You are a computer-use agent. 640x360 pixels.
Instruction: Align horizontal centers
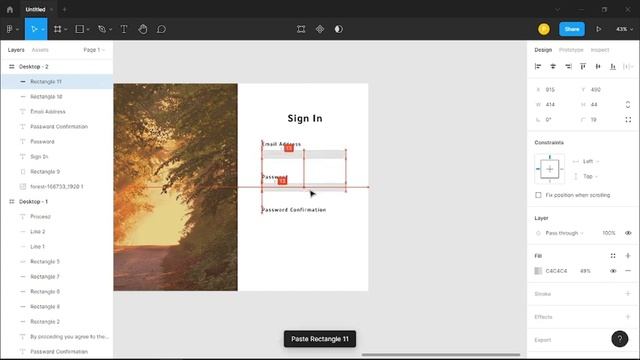[x=553, y=67]
